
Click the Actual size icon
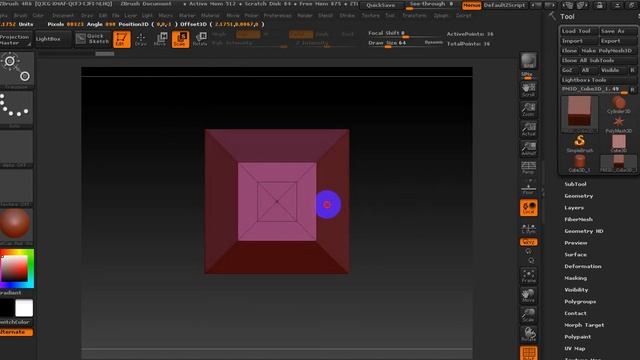point(529,129)
